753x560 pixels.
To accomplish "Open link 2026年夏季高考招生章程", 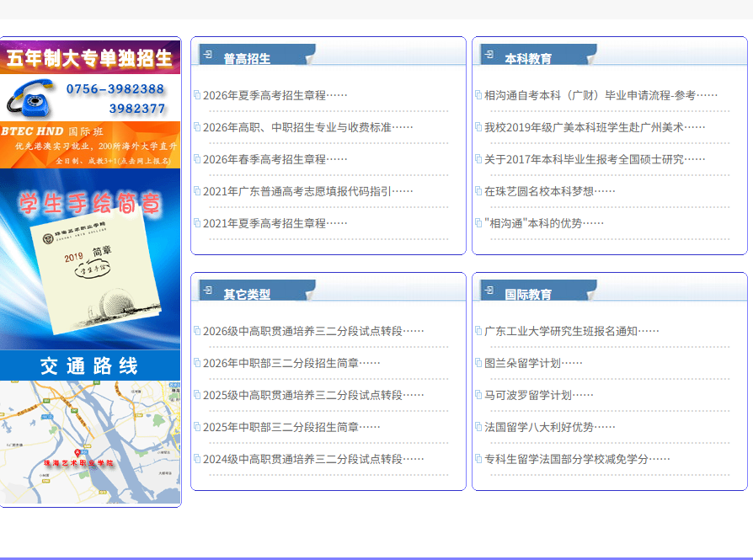I will pos(275,95).
